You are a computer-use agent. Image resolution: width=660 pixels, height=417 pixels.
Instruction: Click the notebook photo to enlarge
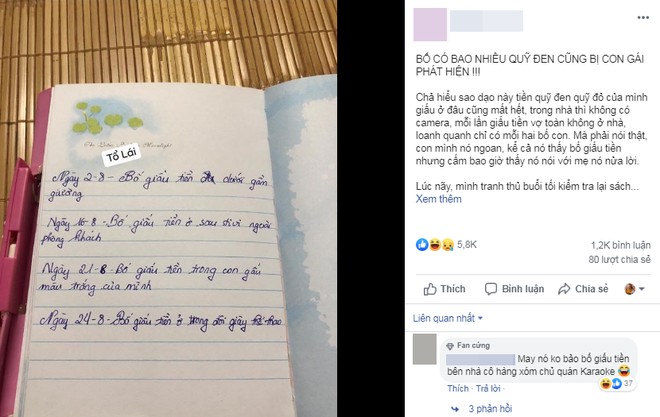pos(168,209)
